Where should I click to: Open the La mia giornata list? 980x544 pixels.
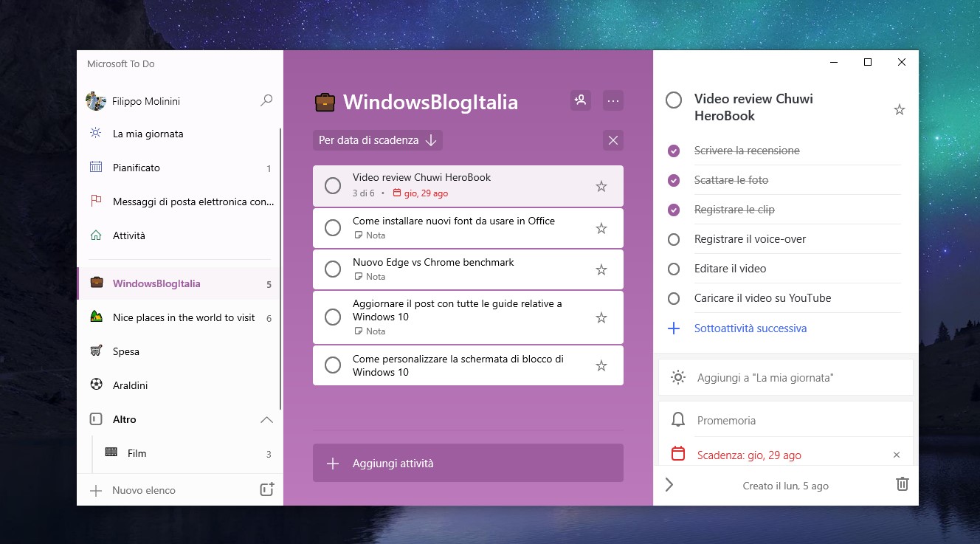coord(178,134)
